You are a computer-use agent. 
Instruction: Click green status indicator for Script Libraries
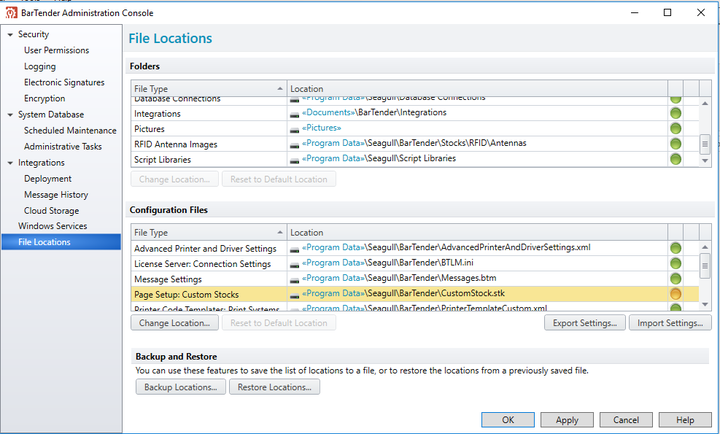click(675, 159)
